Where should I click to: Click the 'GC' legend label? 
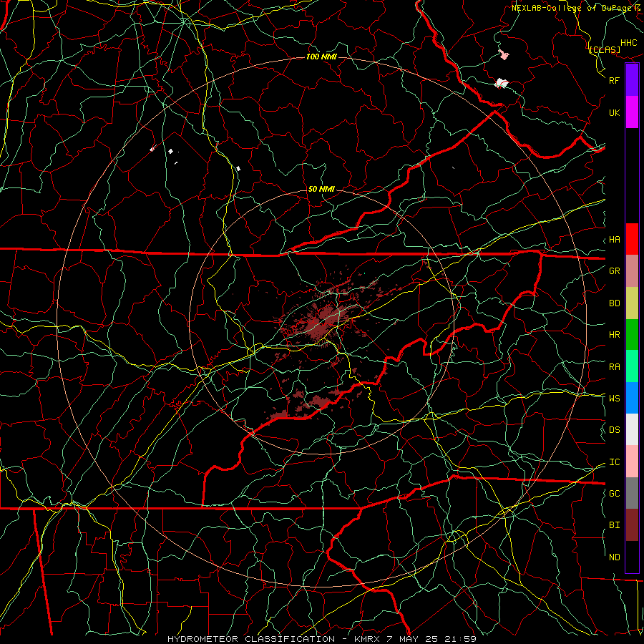coord(614,494)
